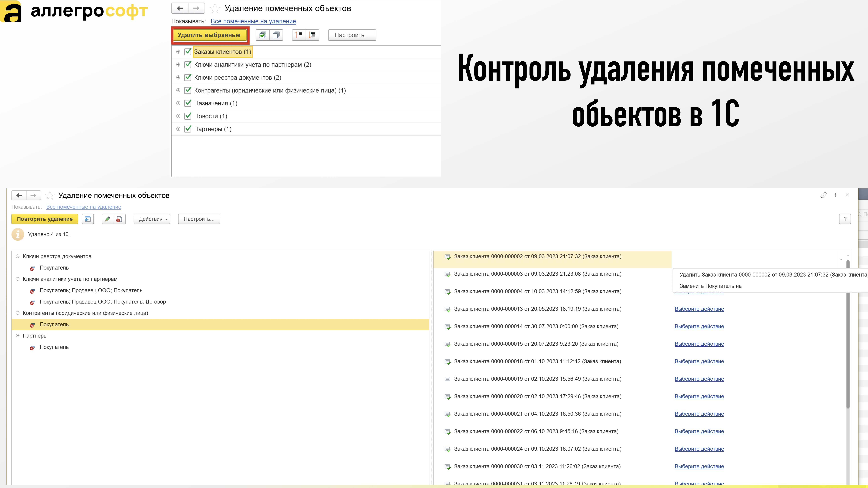Open top 'Все помеченные на удаление' link

[253, 21]
